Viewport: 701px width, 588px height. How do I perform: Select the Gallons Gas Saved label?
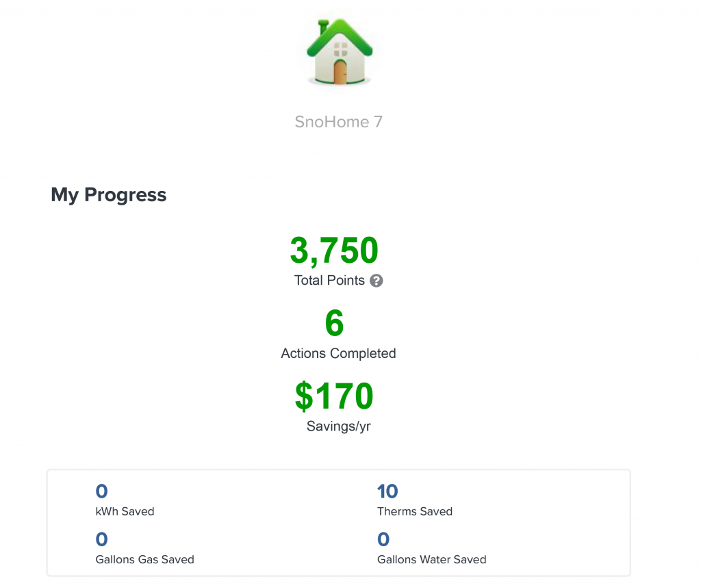pyautogui.click(x=145, y=559)
